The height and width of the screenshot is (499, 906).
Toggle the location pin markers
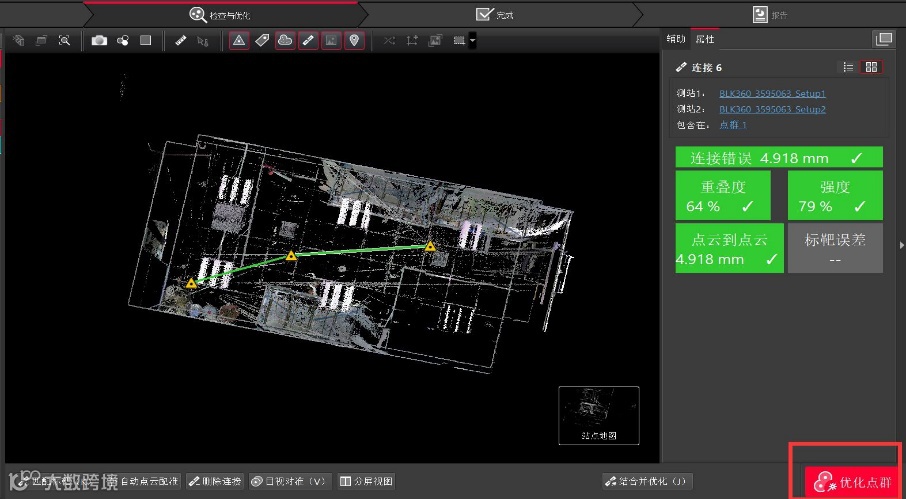pos(354,41)
